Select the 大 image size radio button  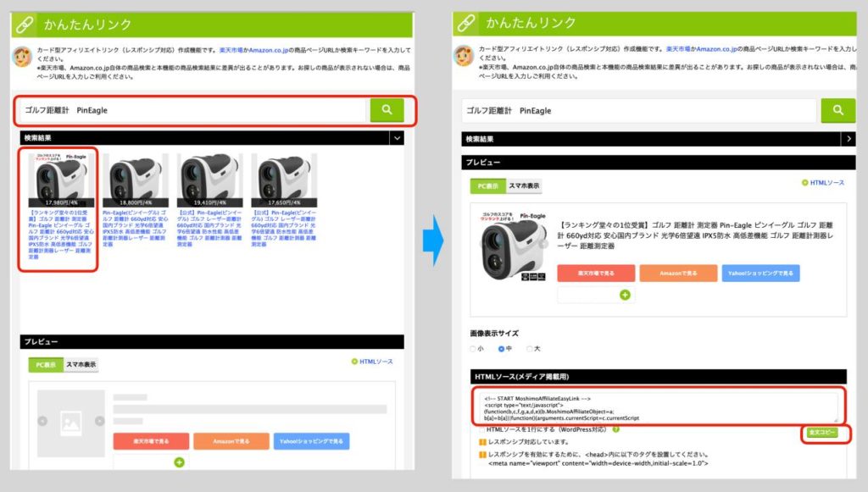tap(529, 349)
